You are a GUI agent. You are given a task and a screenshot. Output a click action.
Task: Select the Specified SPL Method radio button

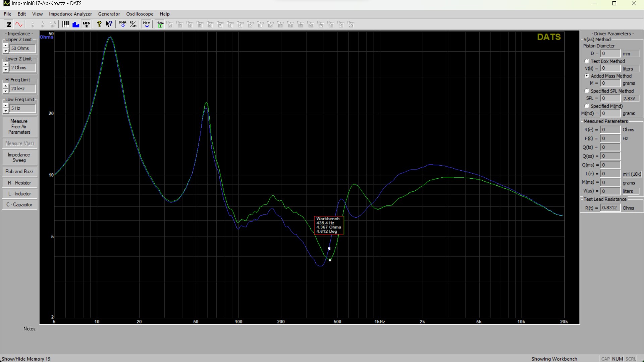pyautogui.click(x=587, y=91)
